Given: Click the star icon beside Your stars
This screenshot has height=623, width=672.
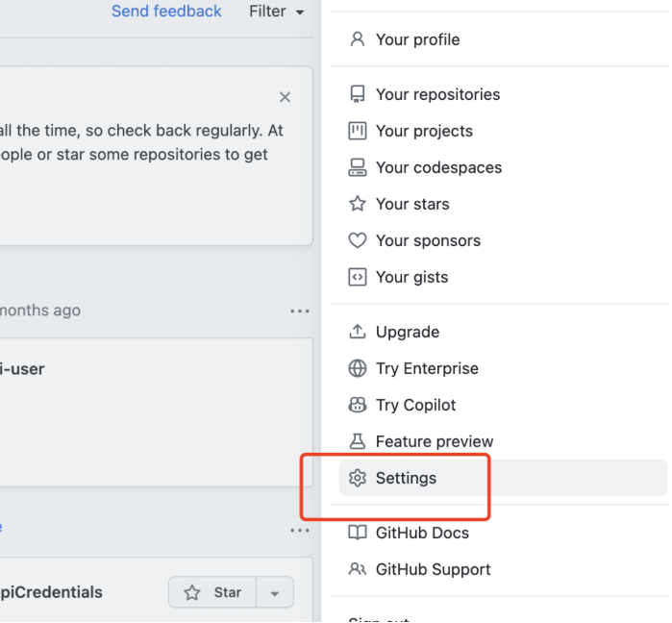Looking at the screenshot, I should point(358,204).
